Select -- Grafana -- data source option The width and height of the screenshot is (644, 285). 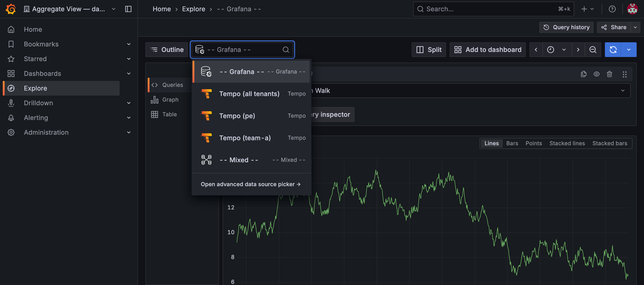click(x=251, y=72)
